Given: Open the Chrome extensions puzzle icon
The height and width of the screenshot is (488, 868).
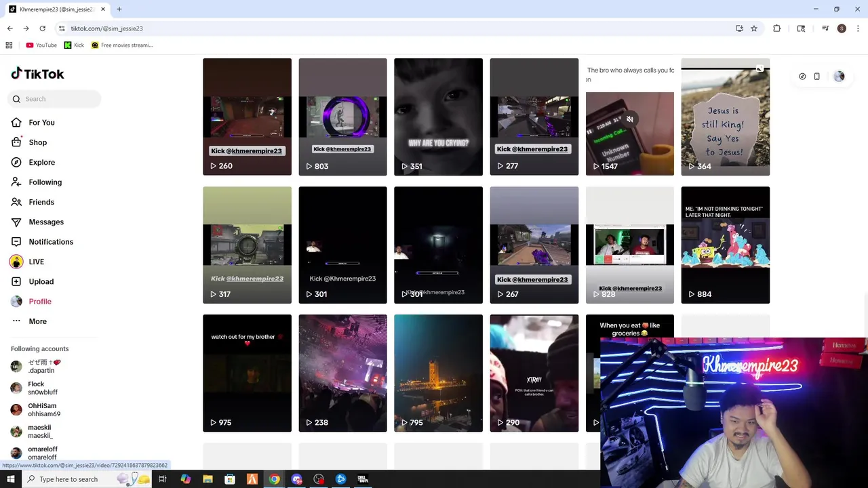Looking at the screenshot, I should tap(777, 28).
